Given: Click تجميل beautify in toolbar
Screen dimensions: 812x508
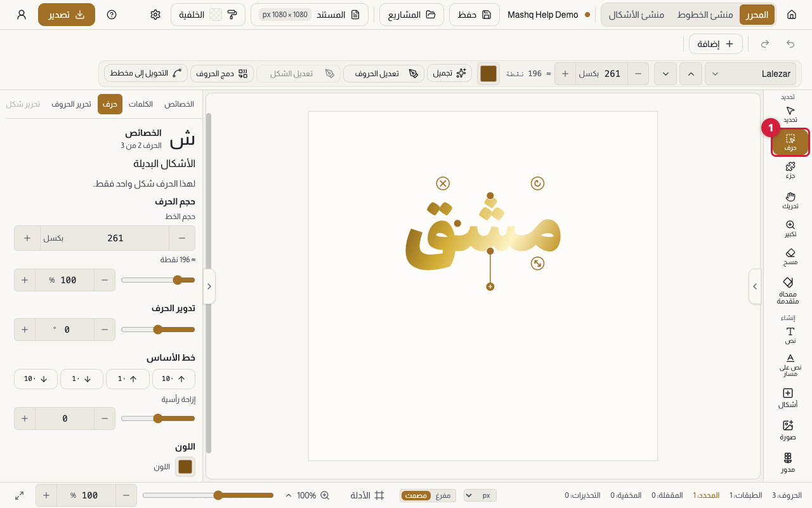Looking at the screenshot, I should [x=449, y=74].
